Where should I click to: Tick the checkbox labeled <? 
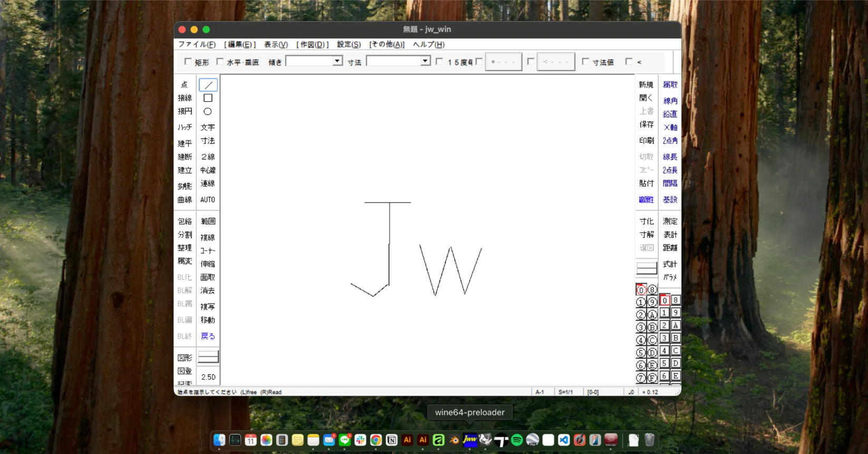click(629, 62)
